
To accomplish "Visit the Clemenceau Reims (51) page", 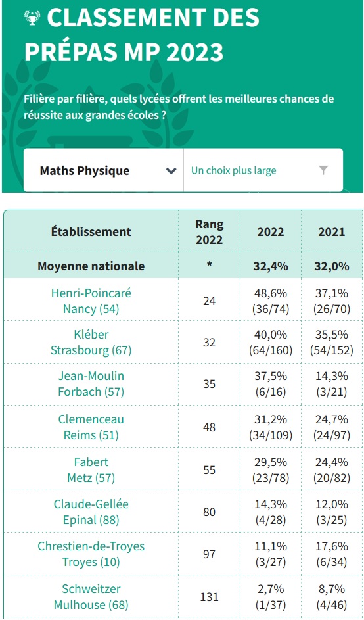I will pyautogui.click(x=91, y=427).
